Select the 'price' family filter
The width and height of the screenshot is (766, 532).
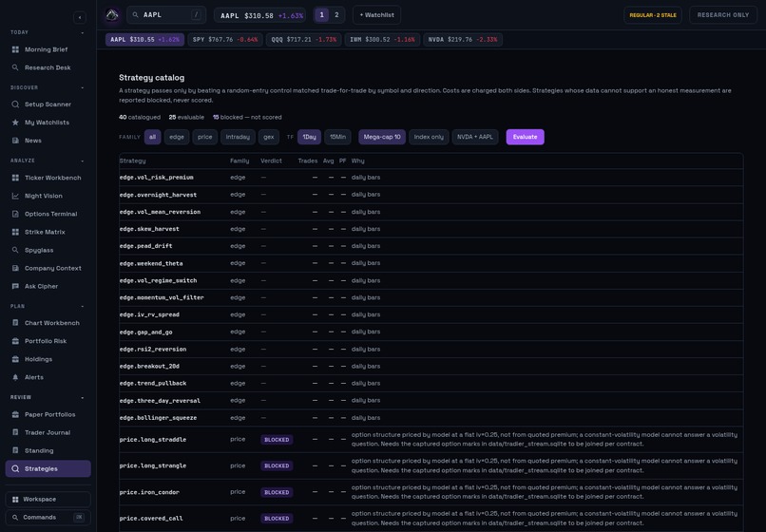click(x=204, y=137)
